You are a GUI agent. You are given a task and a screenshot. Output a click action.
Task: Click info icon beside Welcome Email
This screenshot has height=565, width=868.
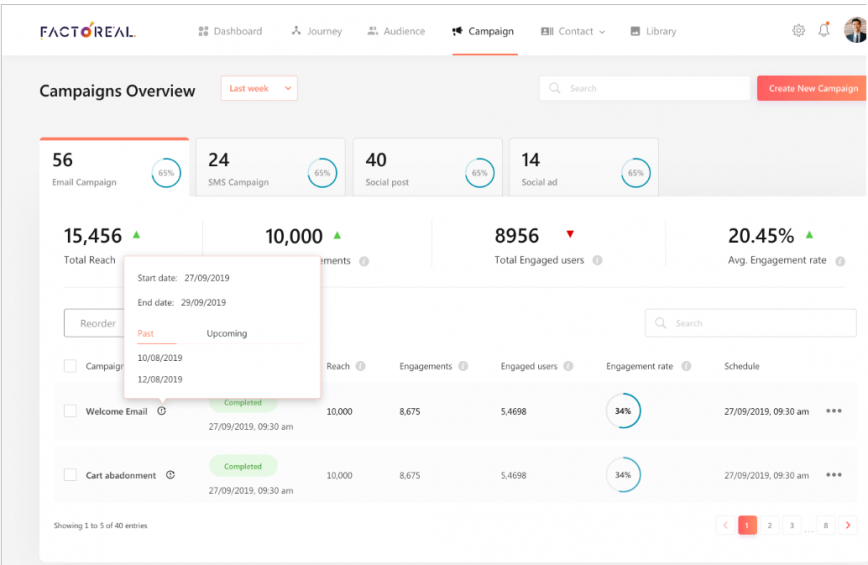162,411
